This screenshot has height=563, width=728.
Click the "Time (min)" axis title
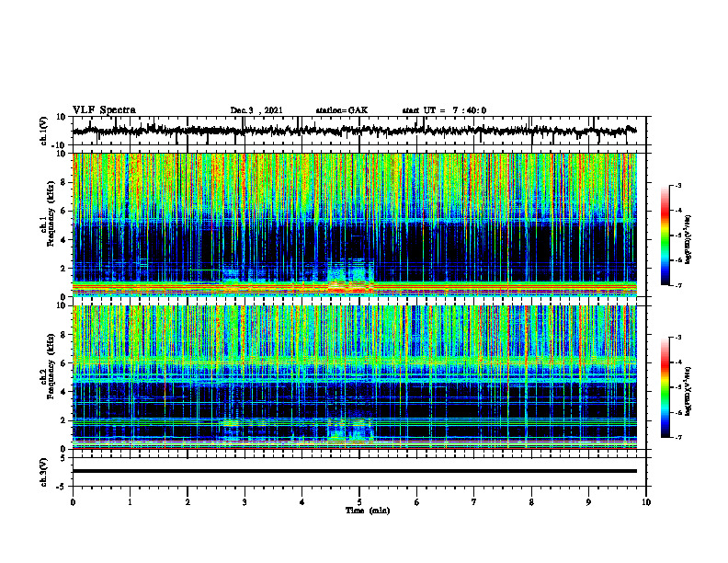click(368, 511)
